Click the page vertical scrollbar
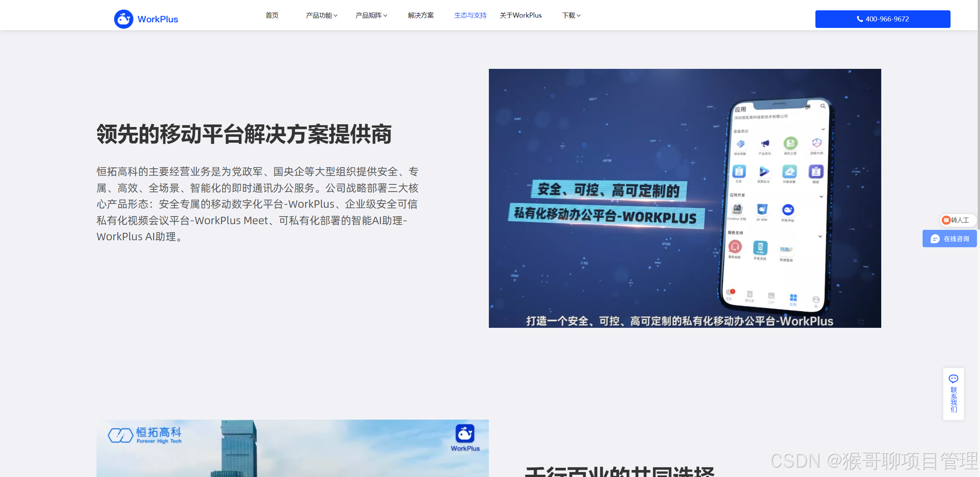Screen dimensions: 980x477 (x=978, y=115)
